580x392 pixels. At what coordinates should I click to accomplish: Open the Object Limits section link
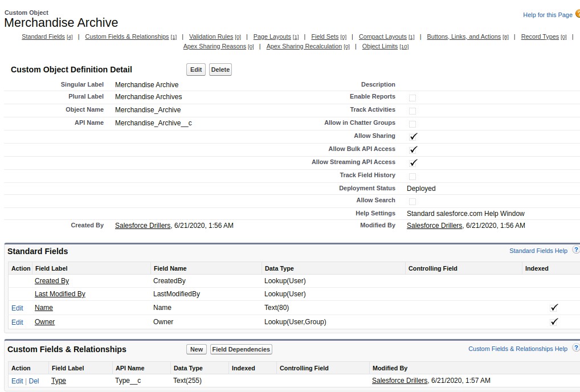380,46
